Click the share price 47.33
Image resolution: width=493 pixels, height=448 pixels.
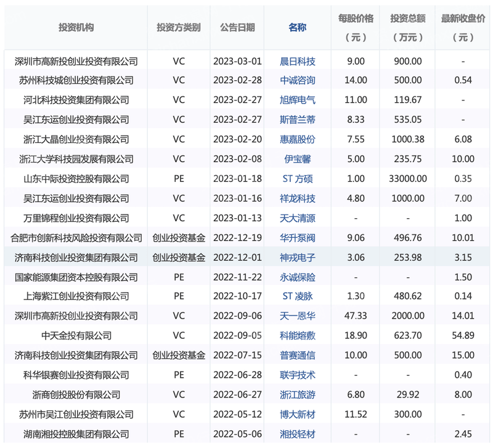(x=356, y=316)
